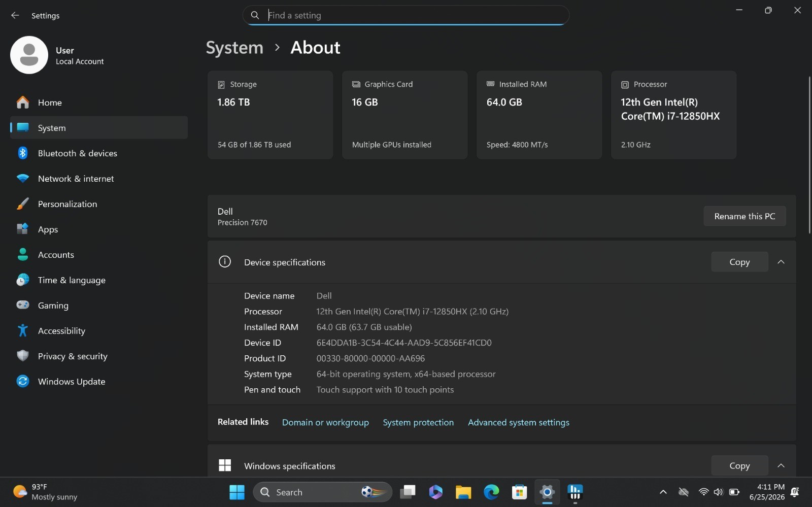Open the blue app icon after Settings in taskbar
812x507 pixels.
575,492
